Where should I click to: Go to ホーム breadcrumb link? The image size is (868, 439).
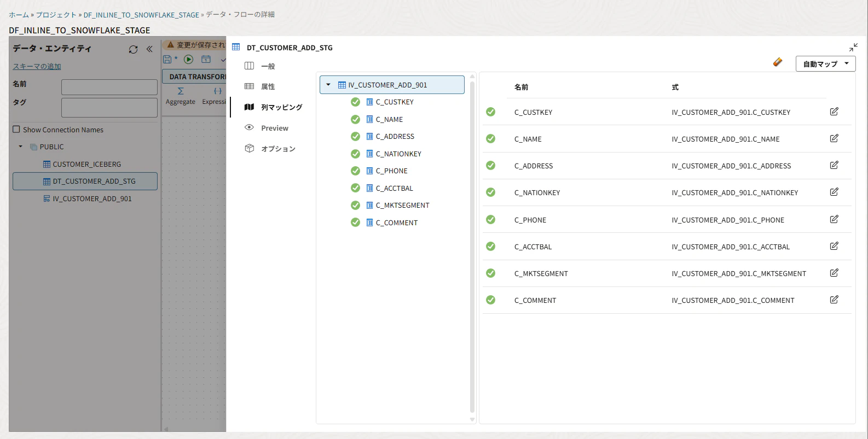tap(19, 15)
